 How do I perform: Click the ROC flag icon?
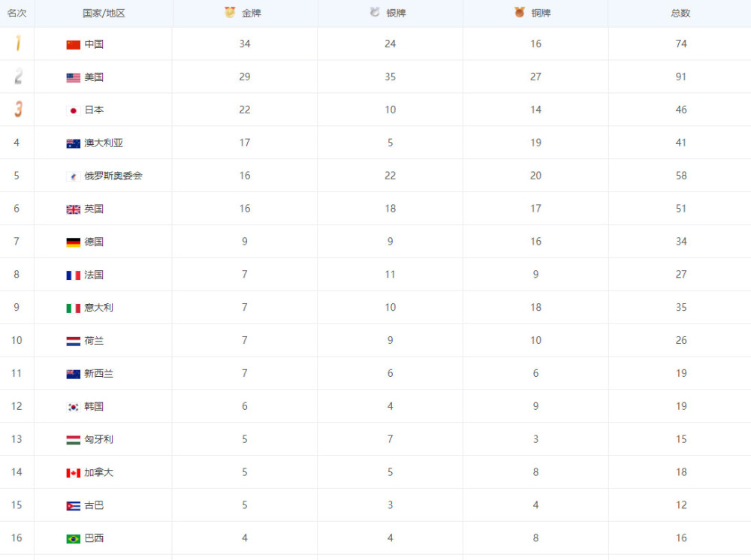point(74,176)
